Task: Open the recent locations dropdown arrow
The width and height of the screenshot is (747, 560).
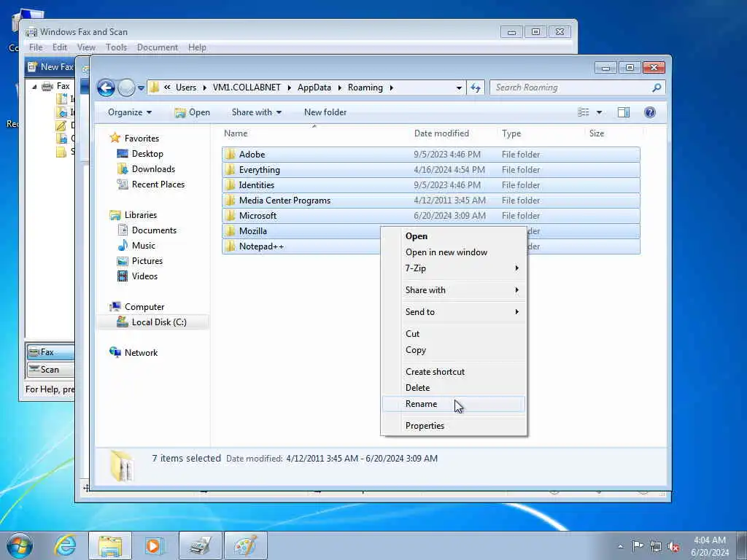Action: pos(141,88)
